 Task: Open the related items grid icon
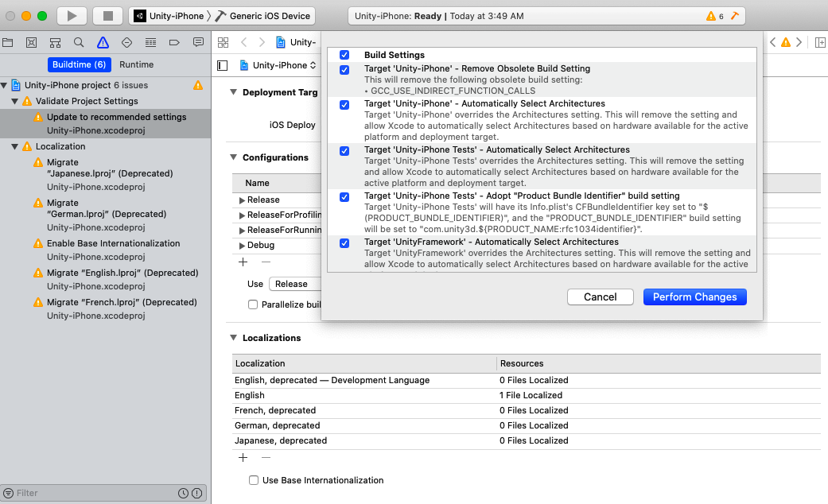(224, 42)
